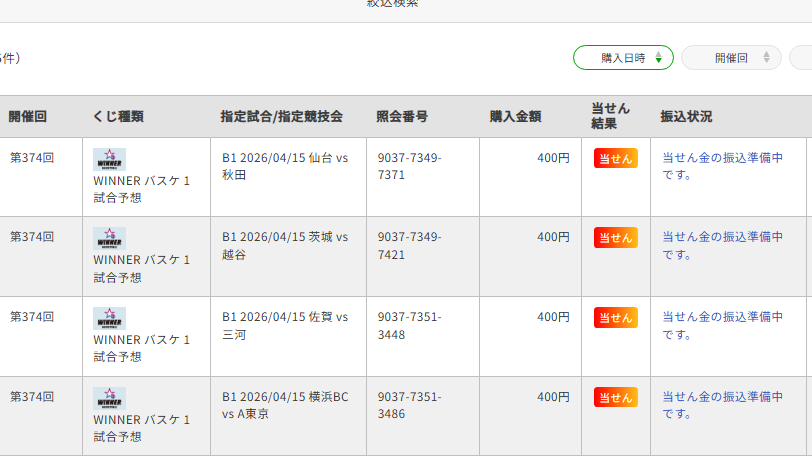Click WINNER バスケ 1試合予想 text in 横浜BC row
The image size is (812, 456).
tap(141, 428)
